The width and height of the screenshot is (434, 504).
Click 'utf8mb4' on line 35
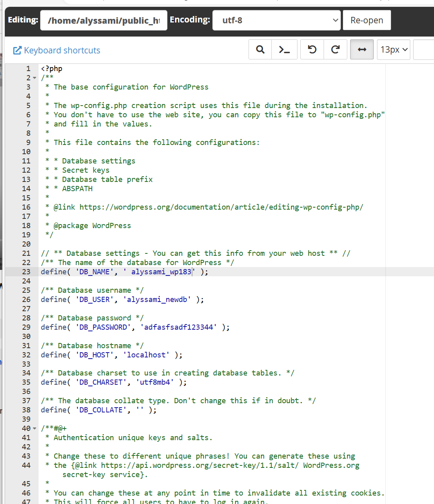click(x=155, y=382)
